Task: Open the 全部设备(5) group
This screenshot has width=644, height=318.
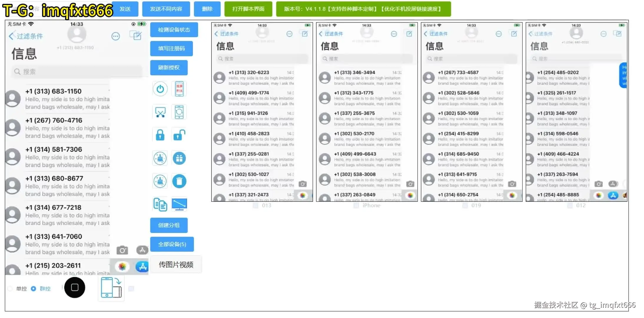Action: click(172, 244)
